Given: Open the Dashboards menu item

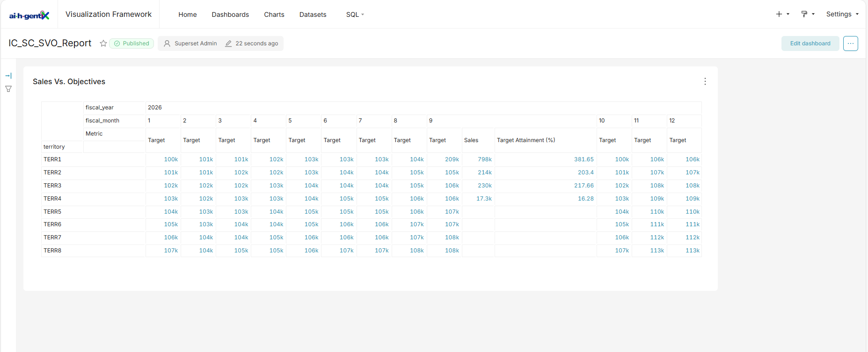Looking at the screenshot, I should coord(230,14).
